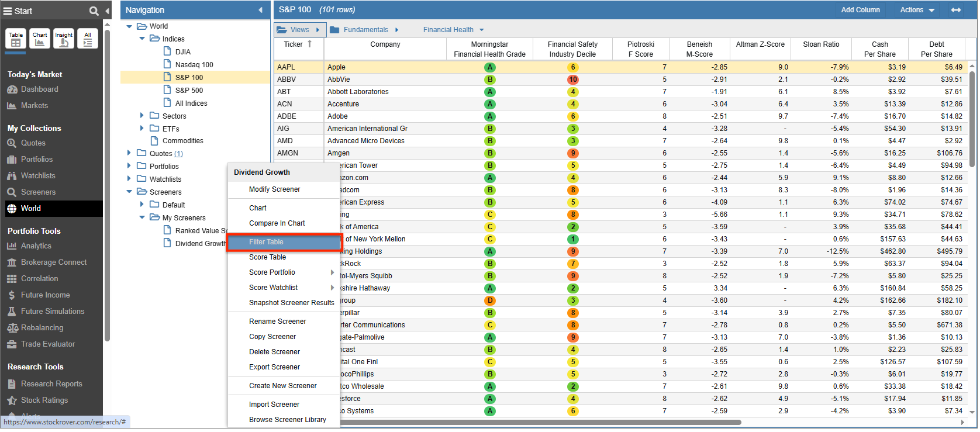Open DJIA index in tree
This screenshot has height=432, width=980.
point(182,52)
